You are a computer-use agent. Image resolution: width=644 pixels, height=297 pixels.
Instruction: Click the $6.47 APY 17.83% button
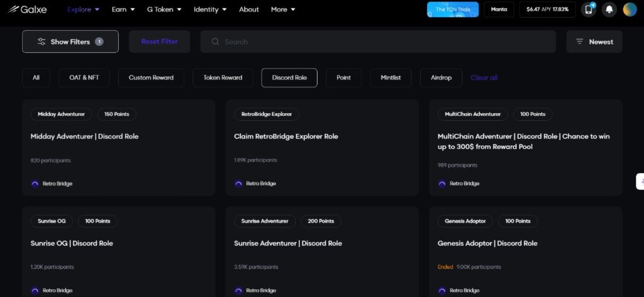(548, 9)
